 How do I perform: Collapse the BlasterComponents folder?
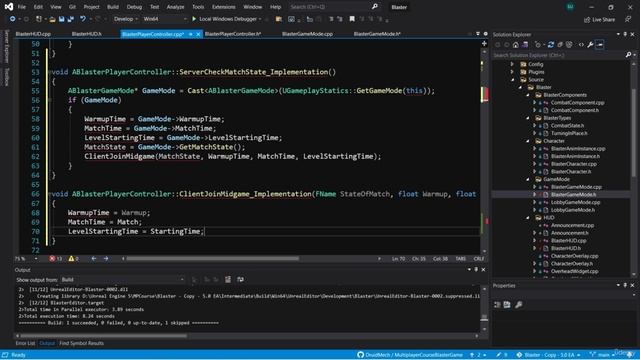click(x=528, y=95)
